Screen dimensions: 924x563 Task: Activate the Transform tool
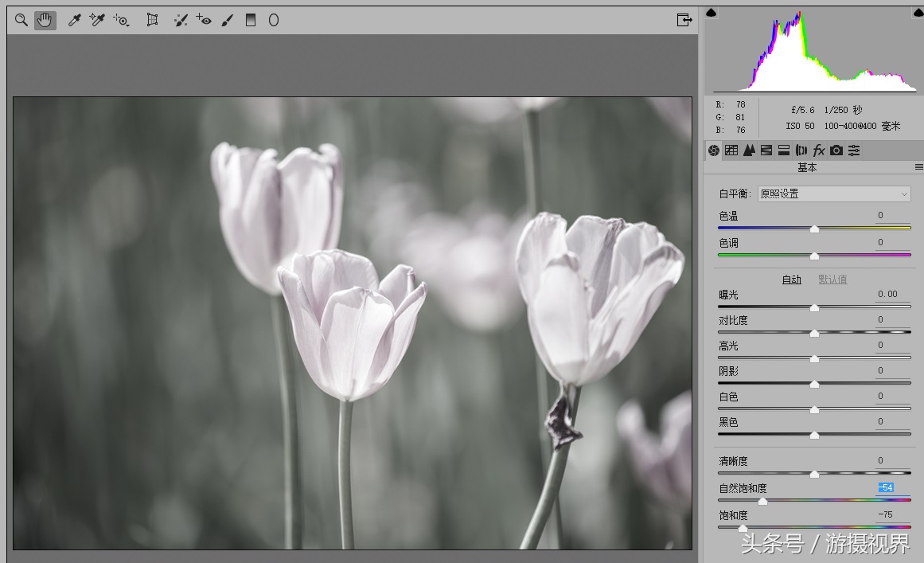[x=152, y=20]
